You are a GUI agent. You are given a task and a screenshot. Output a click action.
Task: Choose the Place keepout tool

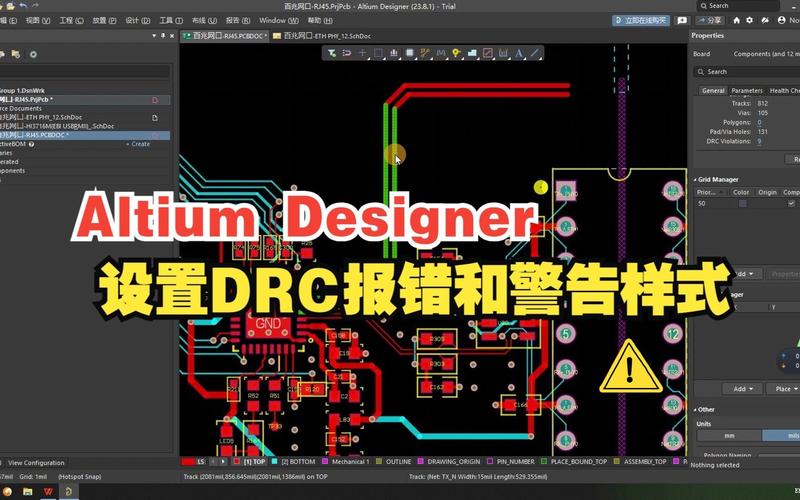pos(488,53)
